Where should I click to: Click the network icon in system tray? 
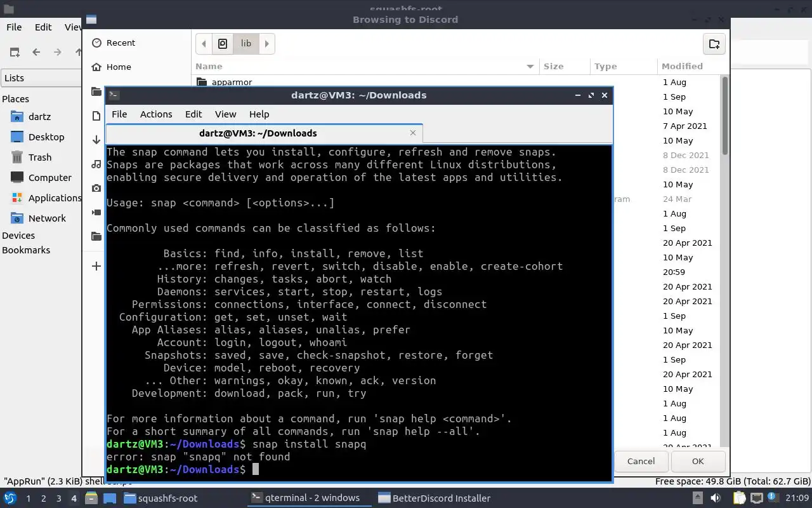pos(757,498)
